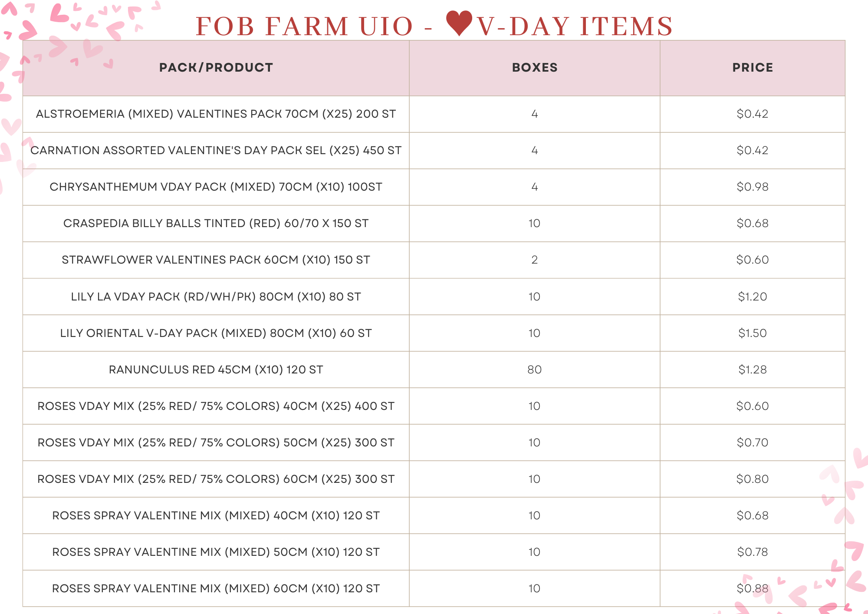The height and width of the screenshot is (614, 868).
Task: Select the BOXES column header
Action: (x=534, y=68)
